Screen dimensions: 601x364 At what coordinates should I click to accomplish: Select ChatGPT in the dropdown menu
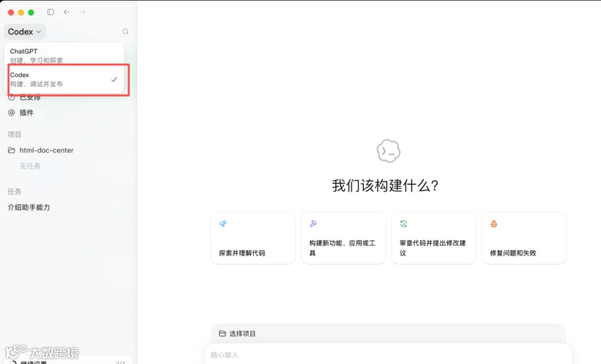(x=64, y=55)
